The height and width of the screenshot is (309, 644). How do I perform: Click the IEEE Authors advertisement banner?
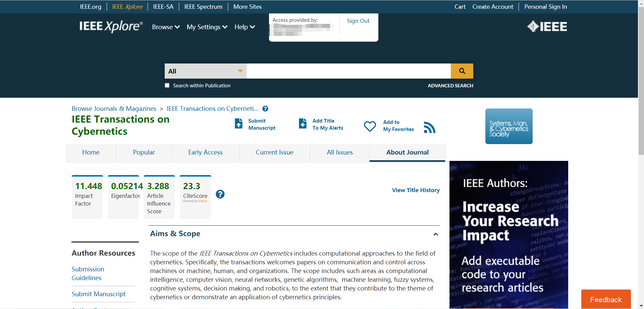[509, 235]
